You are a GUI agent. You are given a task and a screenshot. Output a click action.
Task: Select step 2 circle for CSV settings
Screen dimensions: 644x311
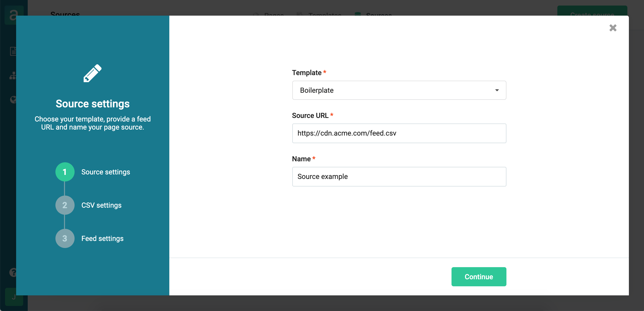(65, 205)
